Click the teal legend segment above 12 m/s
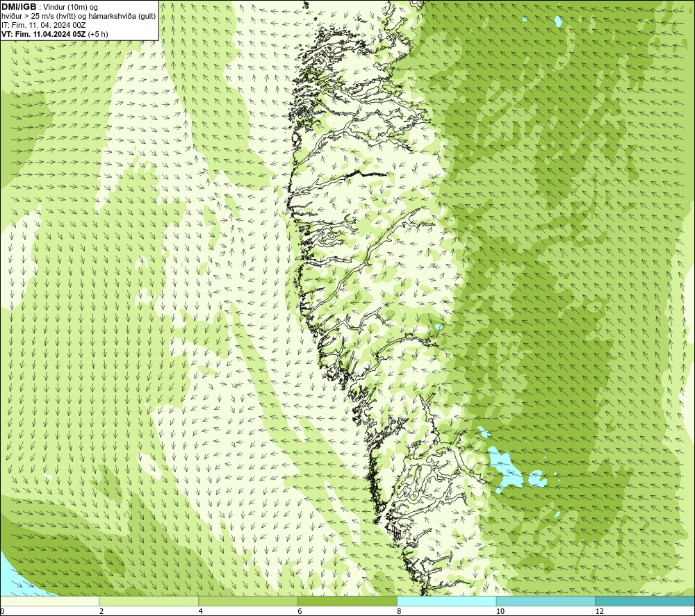 click(646, 601)
